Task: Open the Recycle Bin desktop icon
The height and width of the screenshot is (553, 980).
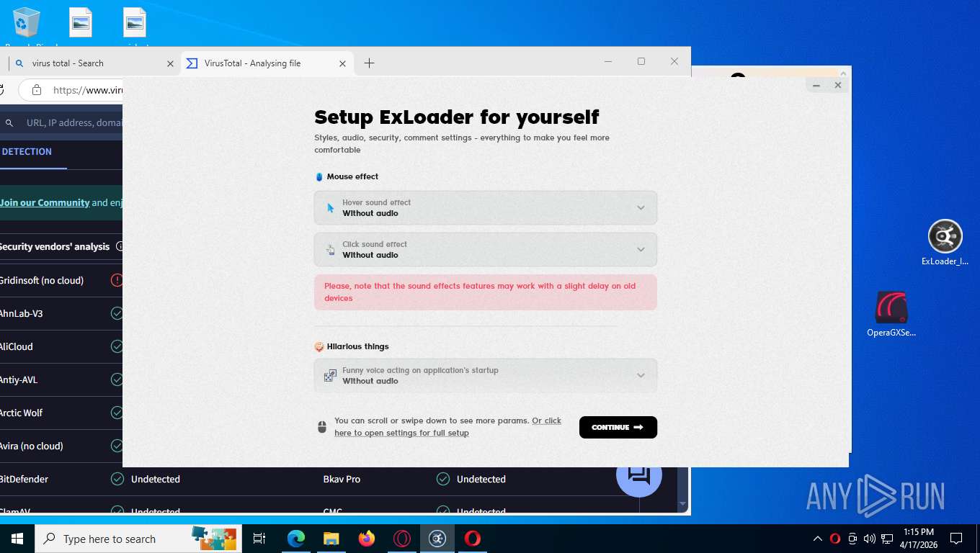Action: (x=27, y=25)
